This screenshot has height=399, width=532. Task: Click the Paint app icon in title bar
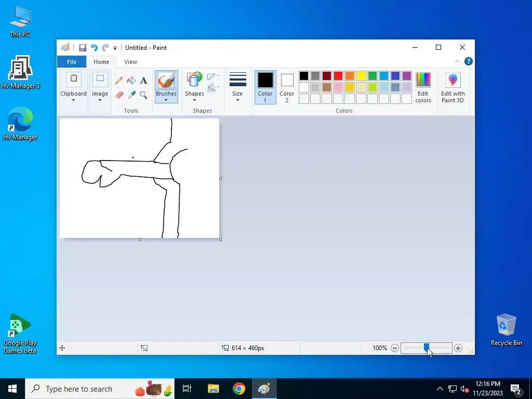pyautogui.click(x=65, y=48)
